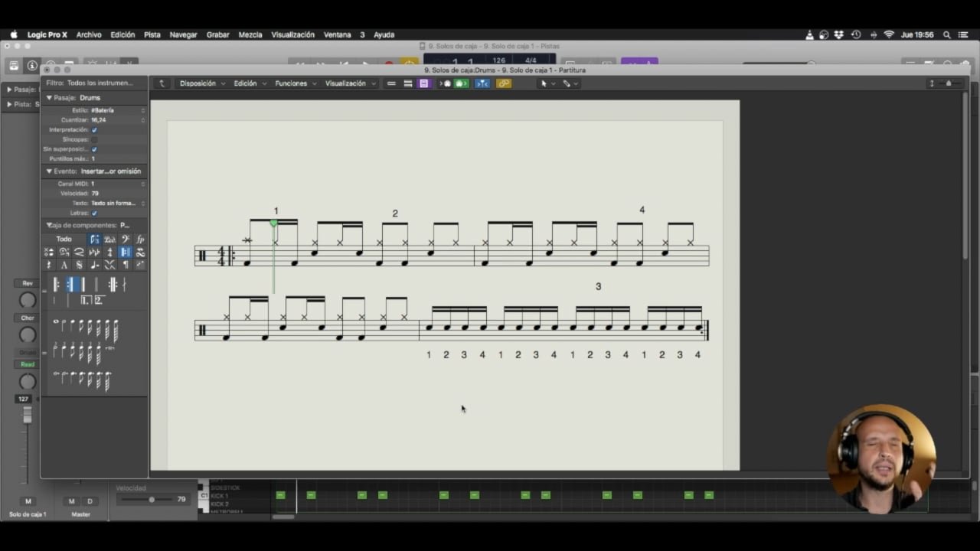Open the Edición dropdown in the score toolbar
Screen dimensions: 980x551
(x=250, y=83)
